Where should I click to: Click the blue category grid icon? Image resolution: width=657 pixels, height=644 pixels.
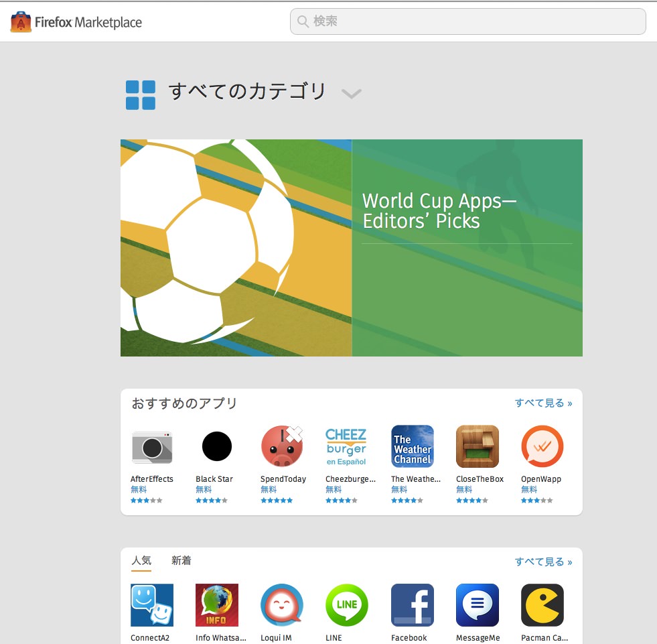pos(141,95)
